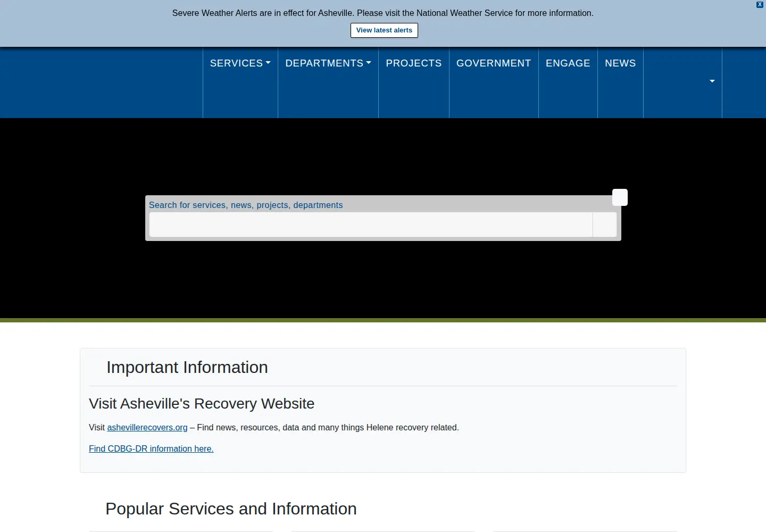This screenshot has height=532, width=766.
Task: Focus the site search text field
Action: pyautogui.click(x=371, y=225)
